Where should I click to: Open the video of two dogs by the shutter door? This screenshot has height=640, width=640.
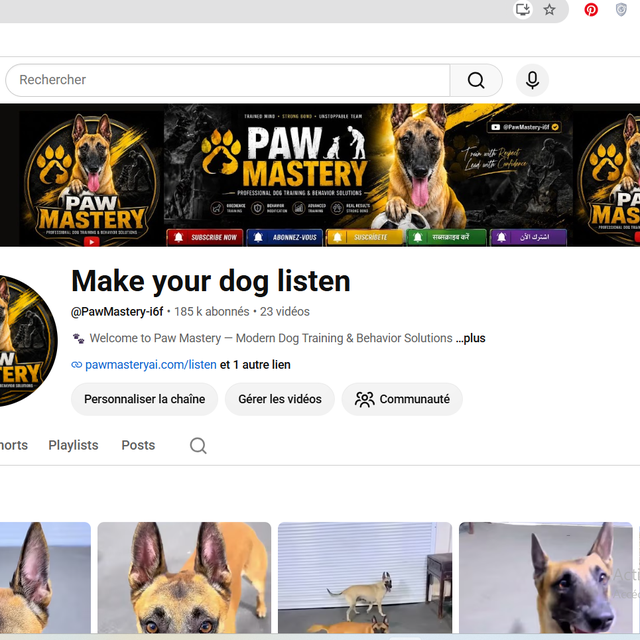point(365,577)
